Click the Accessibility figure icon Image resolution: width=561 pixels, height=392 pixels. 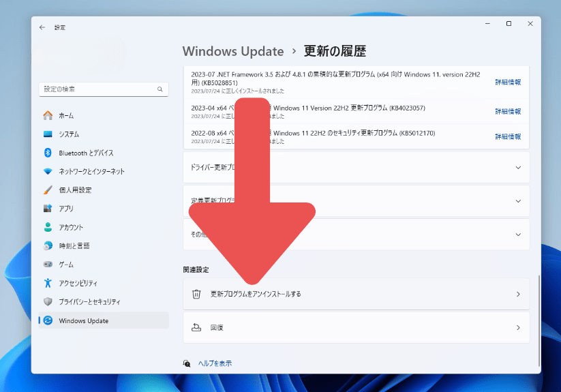pyautogui.click(x=48, y=283)
